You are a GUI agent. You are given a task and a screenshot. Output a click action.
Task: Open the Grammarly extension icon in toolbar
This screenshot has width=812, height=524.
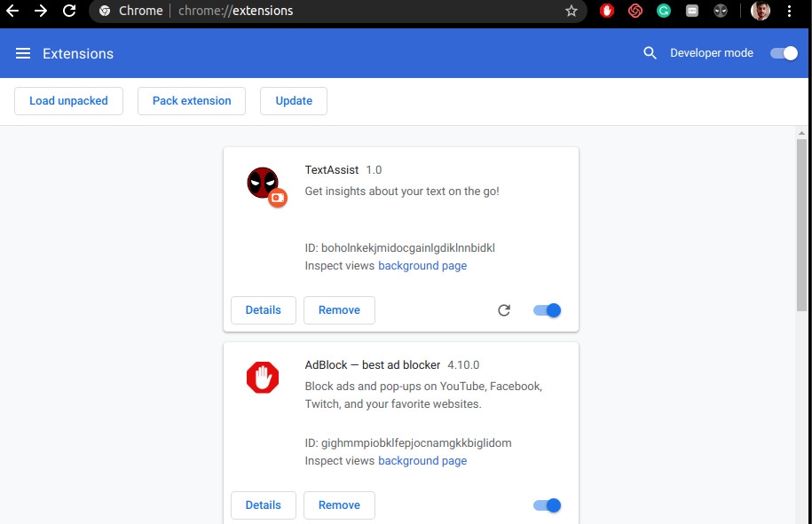[664, 11]
